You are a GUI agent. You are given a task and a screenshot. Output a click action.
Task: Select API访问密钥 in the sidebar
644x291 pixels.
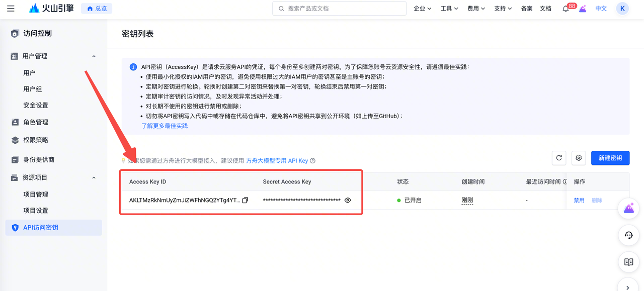click(53, 228)
